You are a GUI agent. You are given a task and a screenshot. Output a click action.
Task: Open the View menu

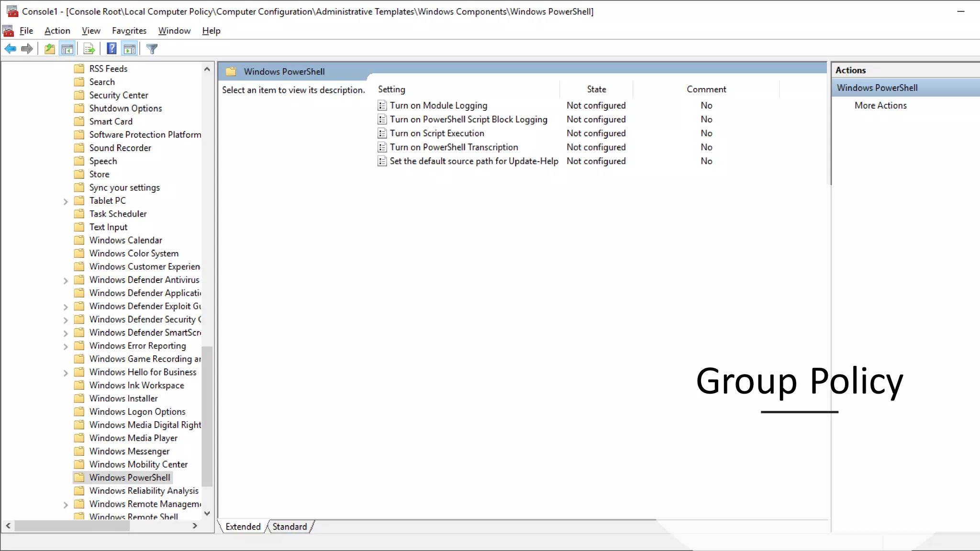[x=91, y=31]
